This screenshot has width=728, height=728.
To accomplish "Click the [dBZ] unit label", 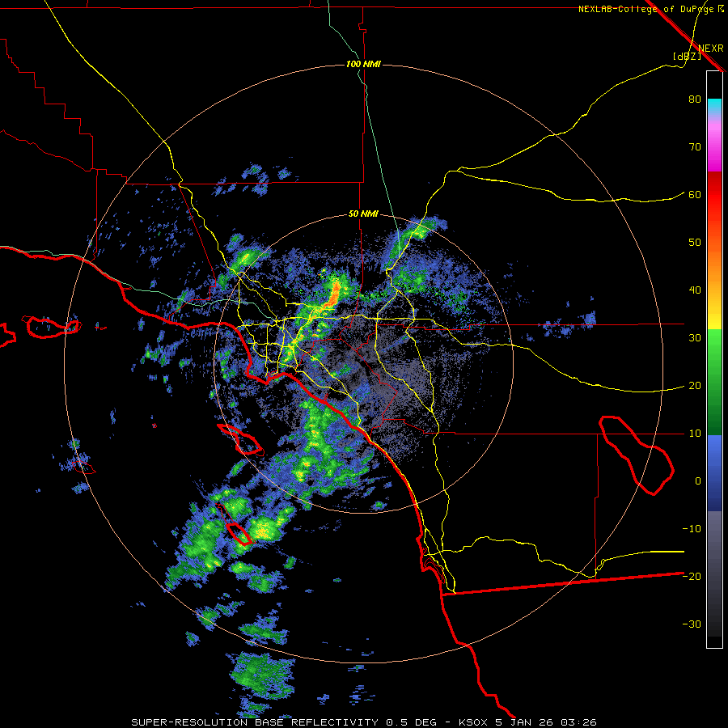I will tap(687, 57).
